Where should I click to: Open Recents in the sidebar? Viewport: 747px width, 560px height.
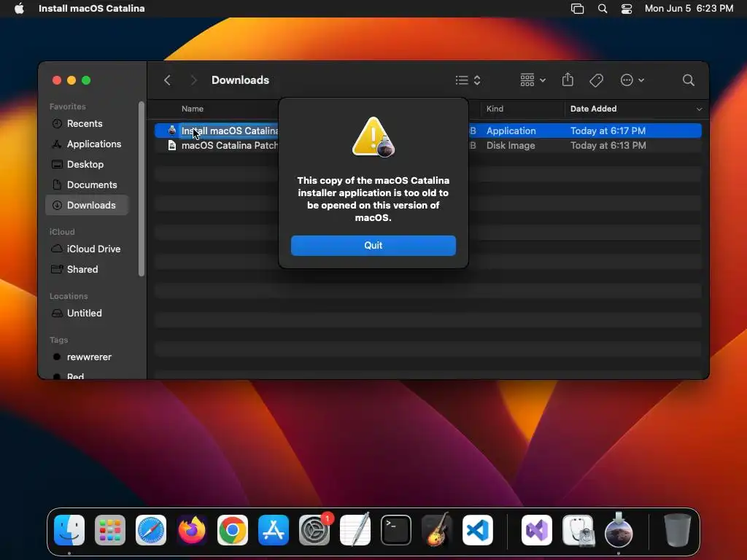pos(85,123)
